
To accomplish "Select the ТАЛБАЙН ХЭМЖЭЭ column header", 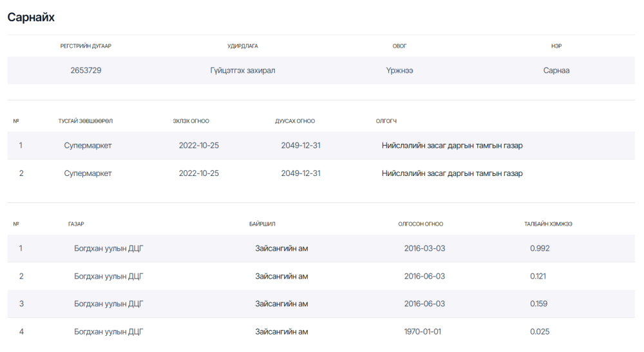I will (x=548, y=224).
